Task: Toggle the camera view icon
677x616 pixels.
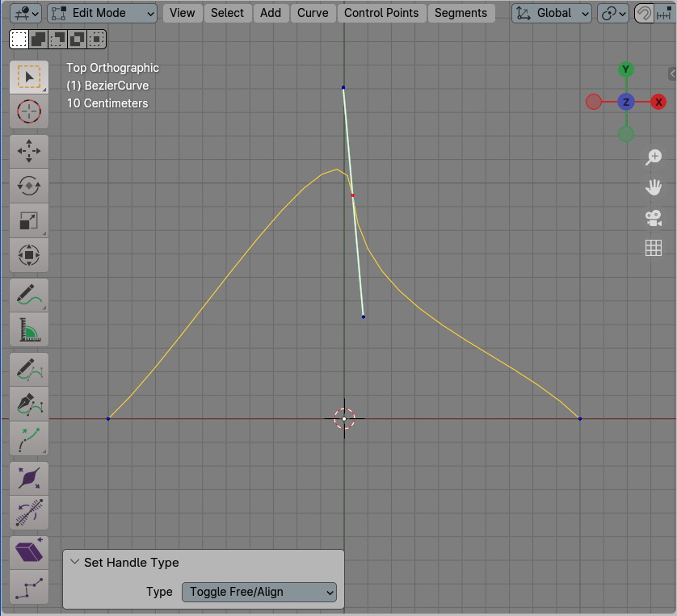Action: pyautogui.click(x=654, y=218)
